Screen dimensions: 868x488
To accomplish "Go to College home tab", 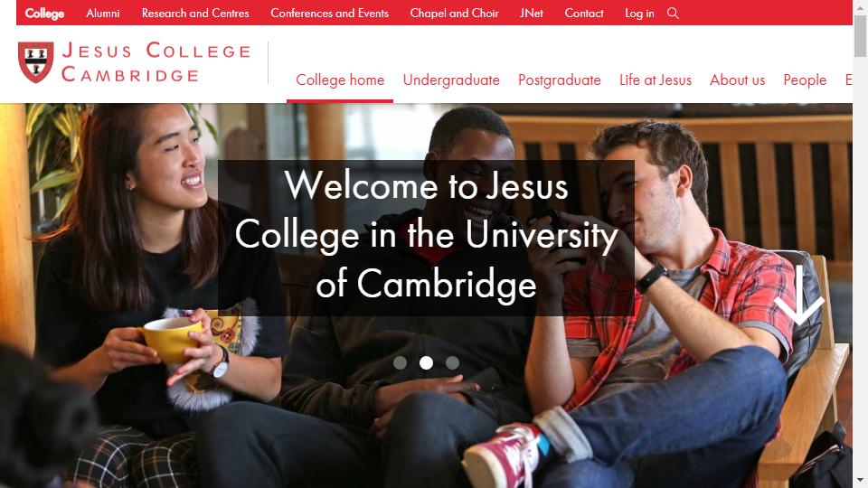I will click(340, 80).
